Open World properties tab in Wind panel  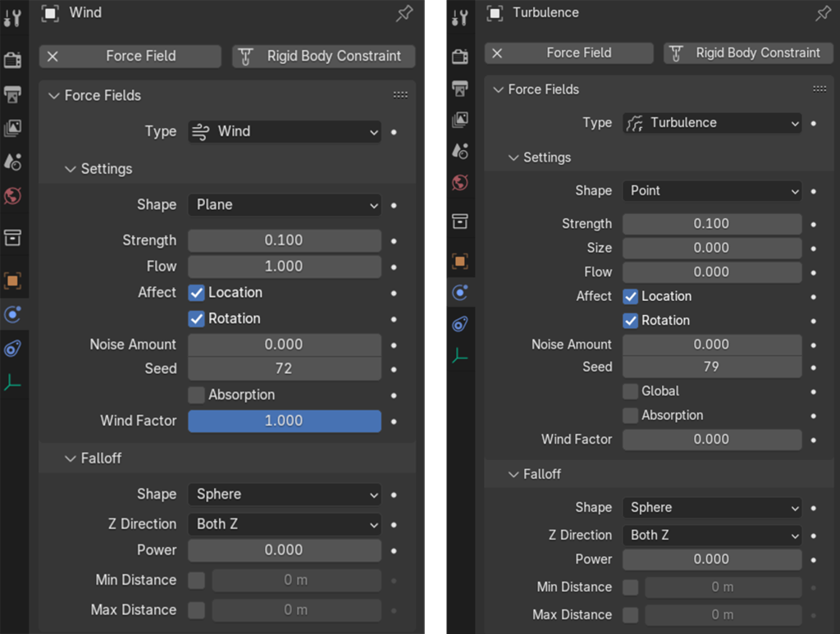click(13, 196)
